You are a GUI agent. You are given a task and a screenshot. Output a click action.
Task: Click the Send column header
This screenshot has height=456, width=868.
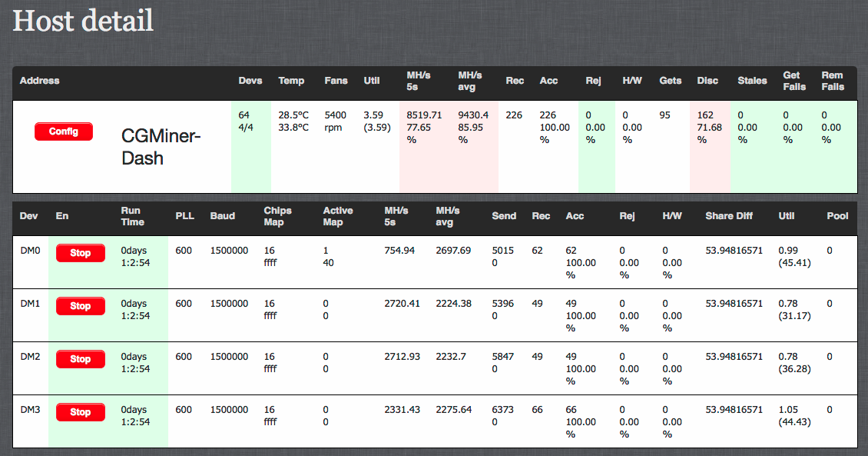pyautogui.click(x=504, y=215)
